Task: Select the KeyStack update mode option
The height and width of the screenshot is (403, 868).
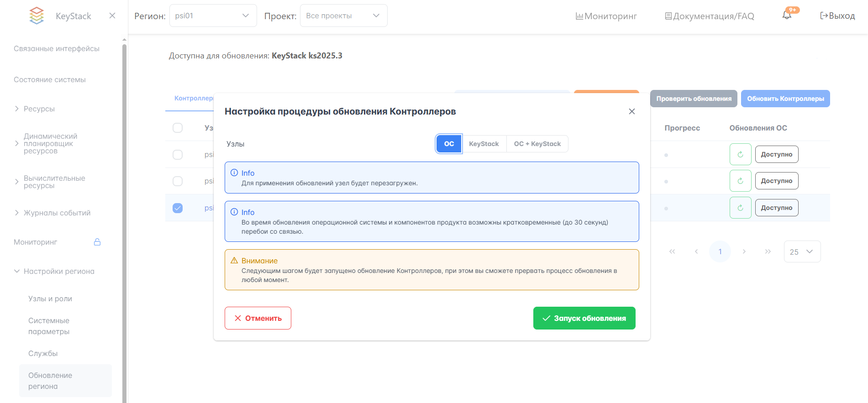Action: coord(484,144)
